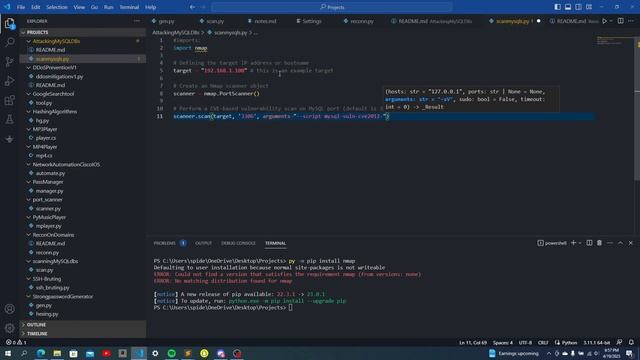Click the Explorer more actions ellipsis
This screenshot has height=360, width=640.
pyautogui.click(x=137, y=21)
